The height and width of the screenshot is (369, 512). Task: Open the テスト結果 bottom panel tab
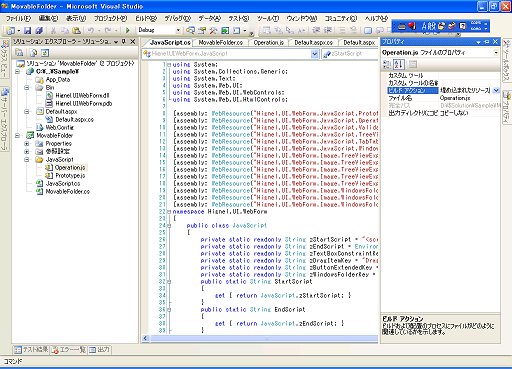click(31, 350)
